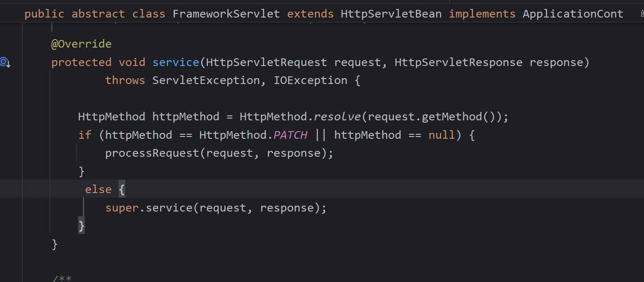Select the HttpServletRequest parameter type

(x=267, y=62)
